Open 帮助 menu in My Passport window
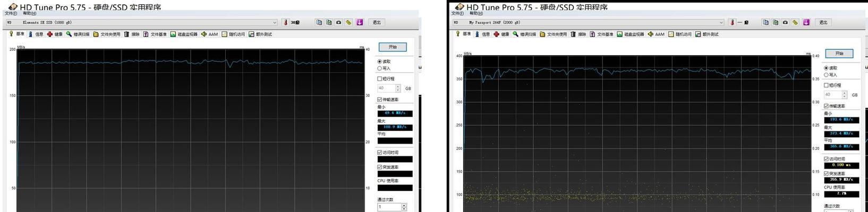868x212 pixels. pos(476,13)
